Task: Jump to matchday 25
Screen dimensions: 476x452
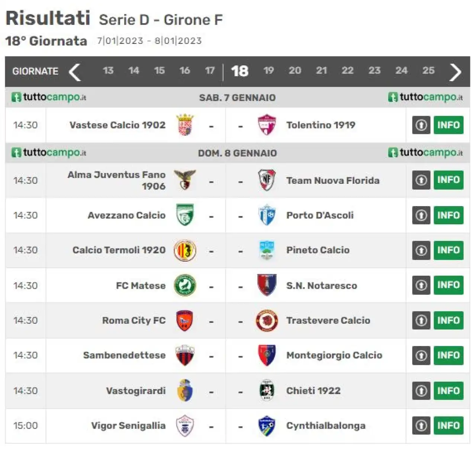Action: click(428, 71)
